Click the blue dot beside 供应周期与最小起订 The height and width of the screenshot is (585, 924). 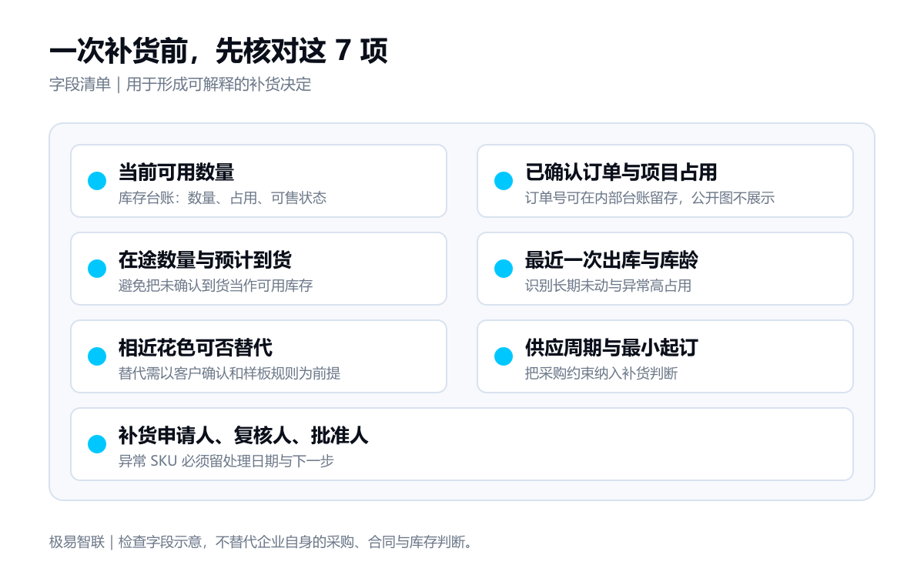[504, 356]
